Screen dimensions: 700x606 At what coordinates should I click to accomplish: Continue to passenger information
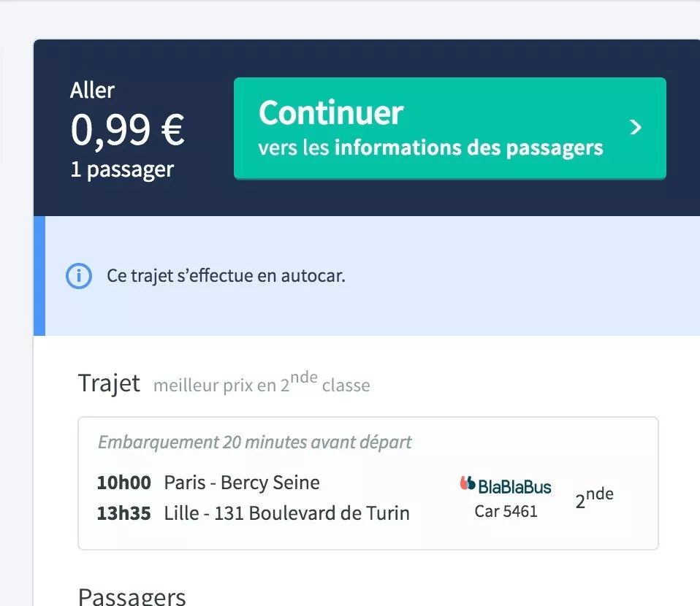tap(450, 129)
